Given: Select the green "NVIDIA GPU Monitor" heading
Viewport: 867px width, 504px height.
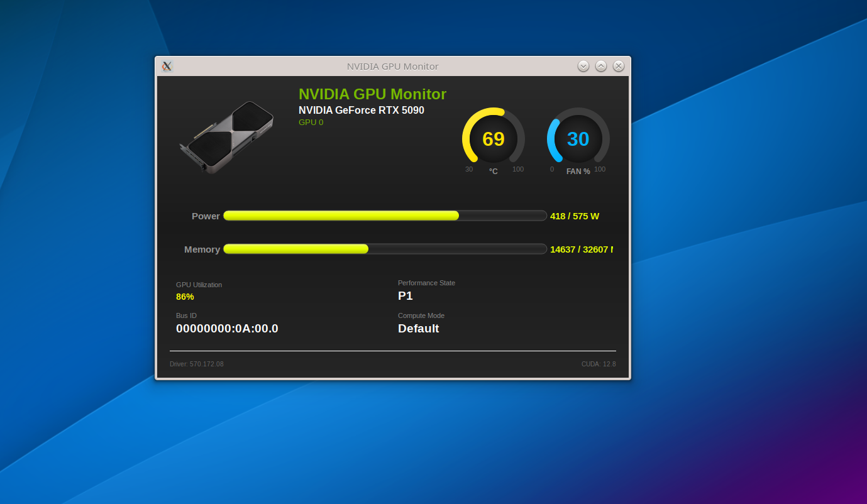Looking at the screenshot, I should (x=372, y=94).
